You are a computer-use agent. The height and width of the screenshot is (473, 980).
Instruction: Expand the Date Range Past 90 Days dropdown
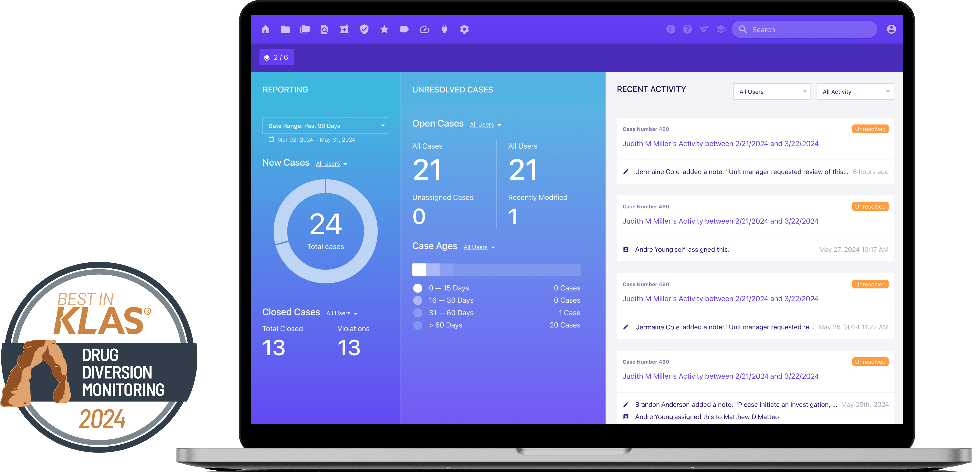[325, 126]
